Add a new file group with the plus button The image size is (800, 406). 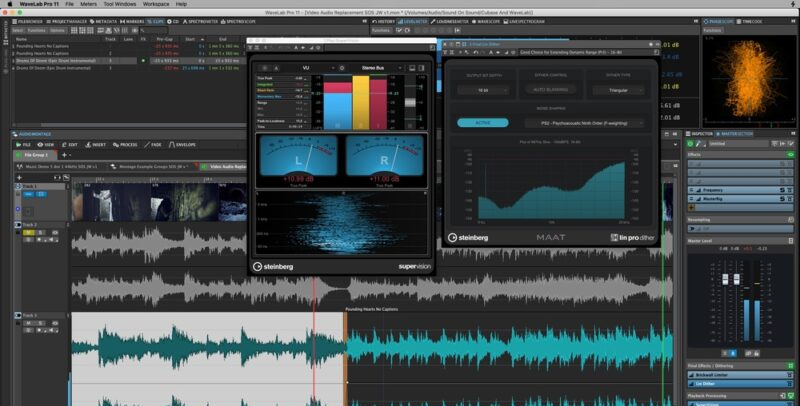click(x=64, y=155)
